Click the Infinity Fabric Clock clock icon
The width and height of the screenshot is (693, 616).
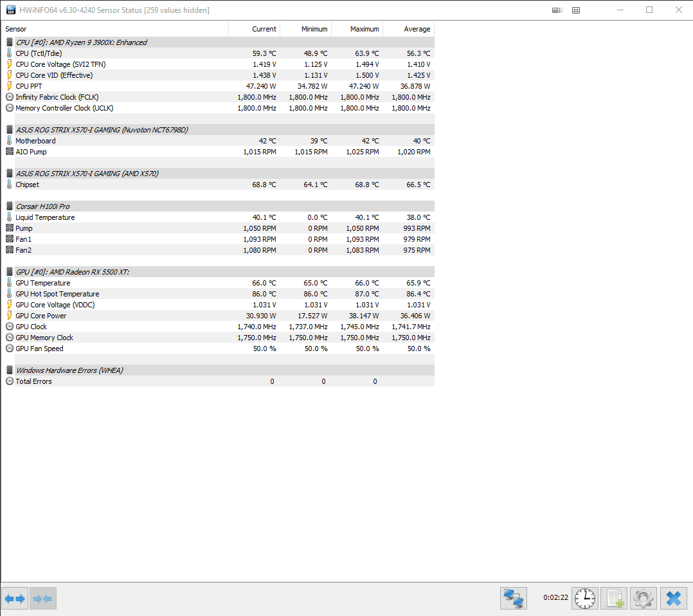[x=9, y=97]
